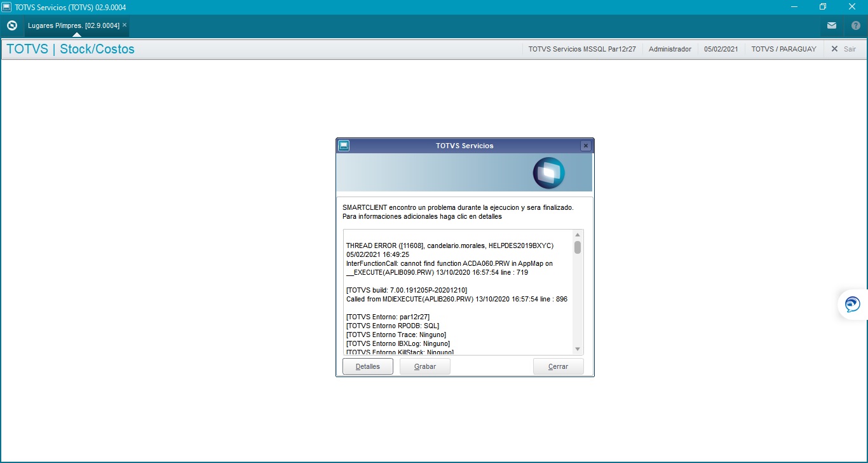Open the help question mark icon

(856, 25)
